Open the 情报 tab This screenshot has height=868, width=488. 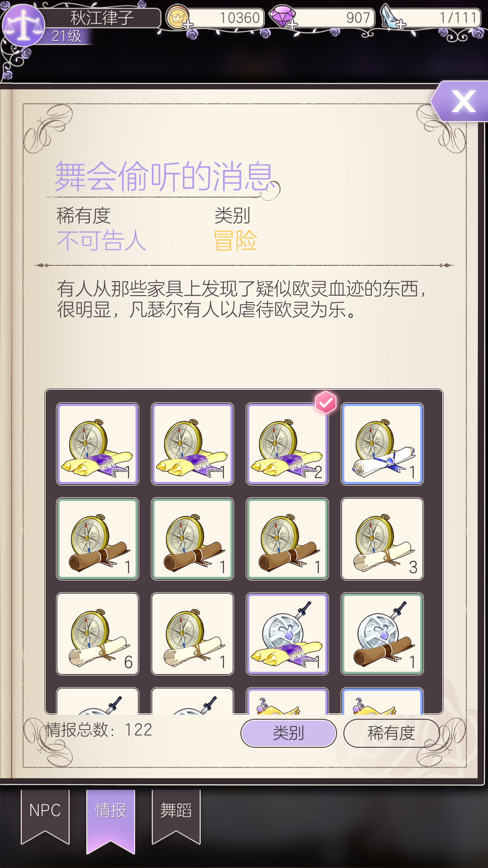[x=111, y=819]
